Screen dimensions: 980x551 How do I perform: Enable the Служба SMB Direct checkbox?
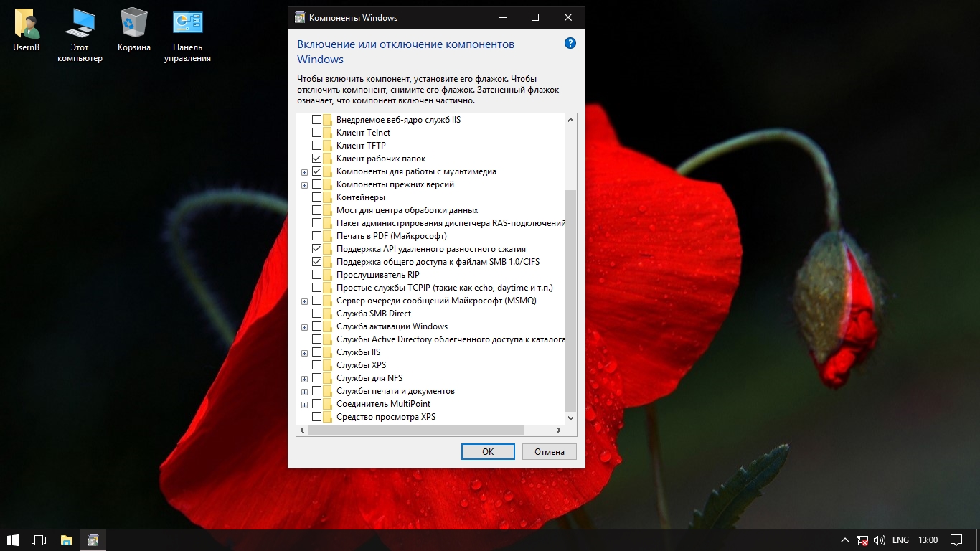click(x=316, y=314)
